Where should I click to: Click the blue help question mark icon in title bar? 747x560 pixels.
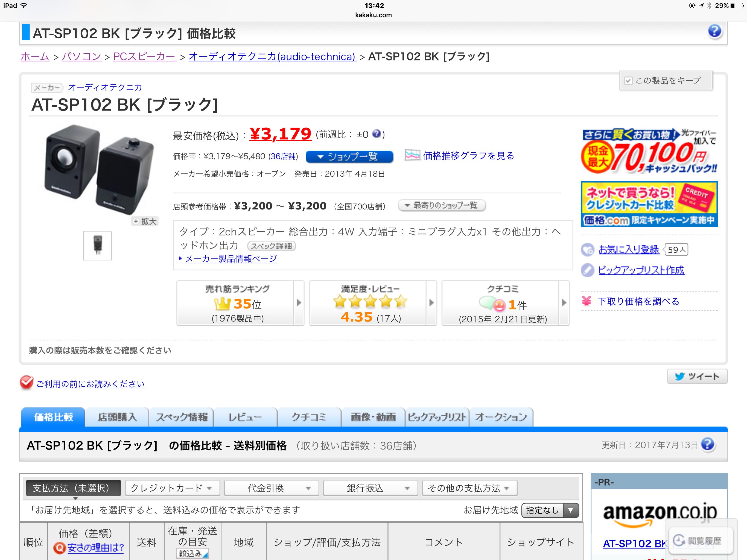pos(714,31)
